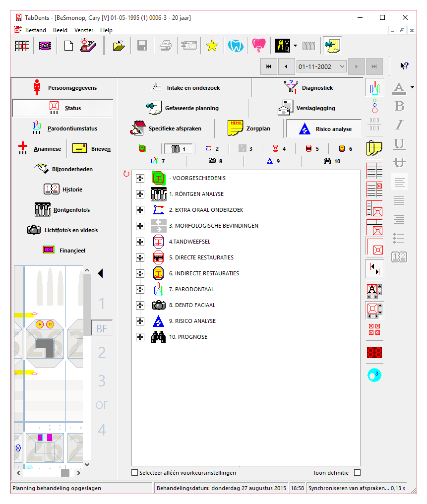Open Parodontiumstatus section
Viewport: 427px width, 504px height.
tap(65, 128)
